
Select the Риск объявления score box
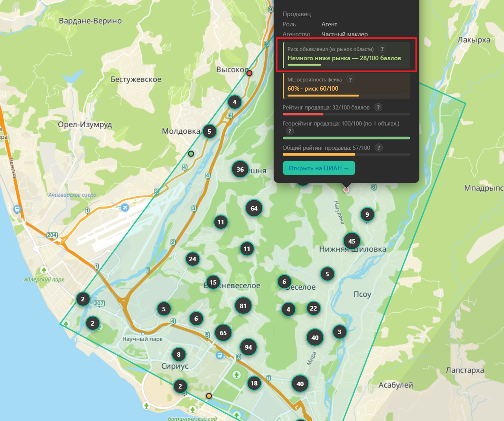(x=346, y=56)
